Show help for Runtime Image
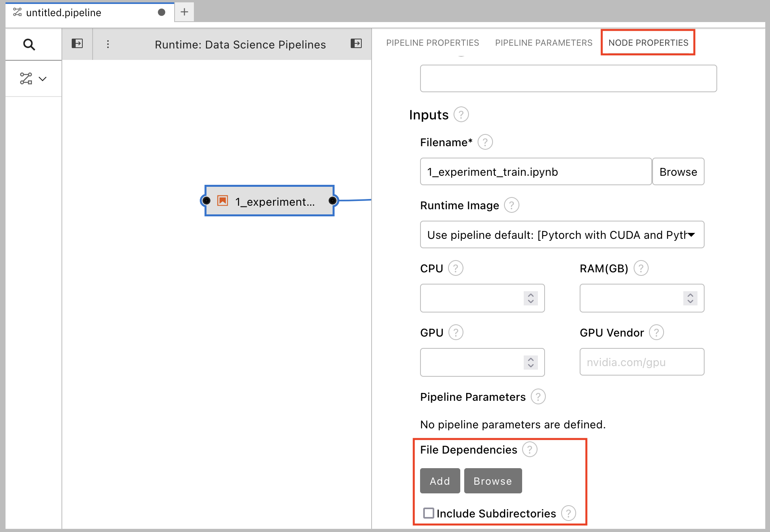Image resolution: width=770 pixels, height=532 pixels. [x=511, y=205]
